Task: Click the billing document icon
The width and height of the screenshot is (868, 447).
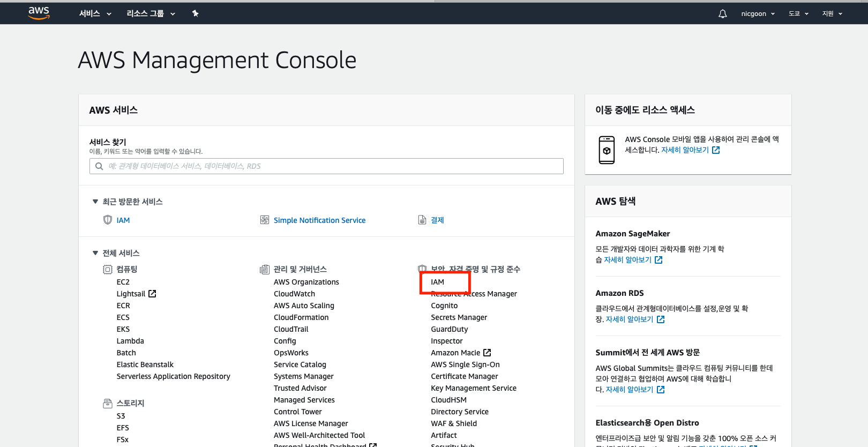Action: click(422, 220)
